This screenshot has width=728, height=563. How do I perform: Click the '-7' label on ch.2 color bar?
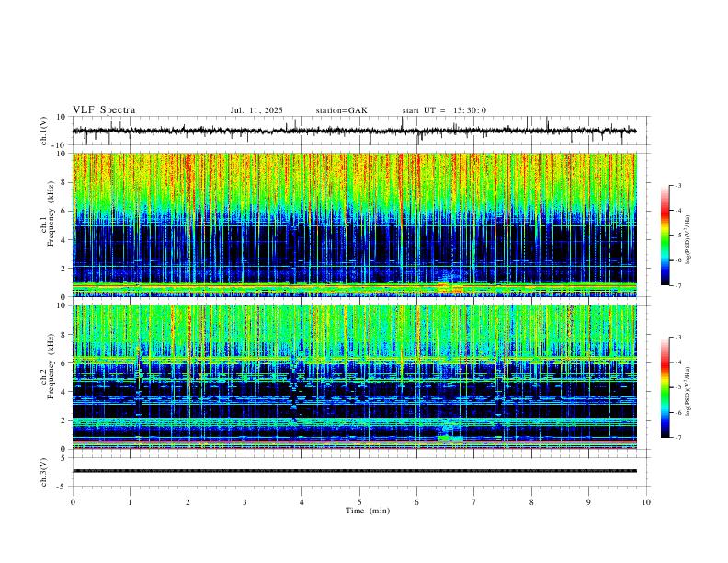[677, 438]
